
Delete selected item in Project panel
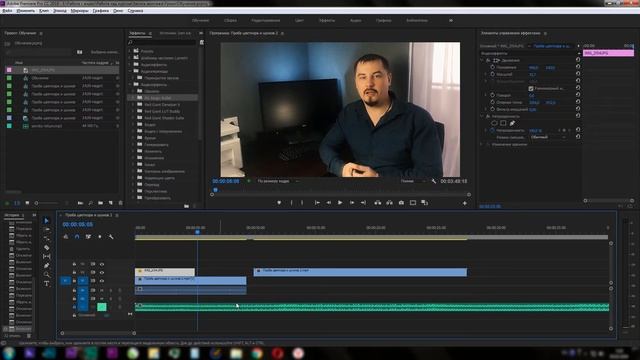coord(120,203)
